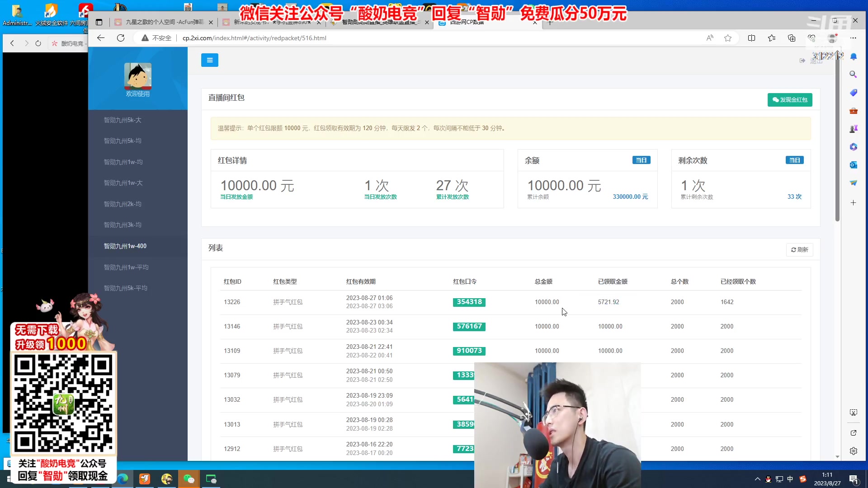
Task: Open split screen view icon
Action: (751, 38)
